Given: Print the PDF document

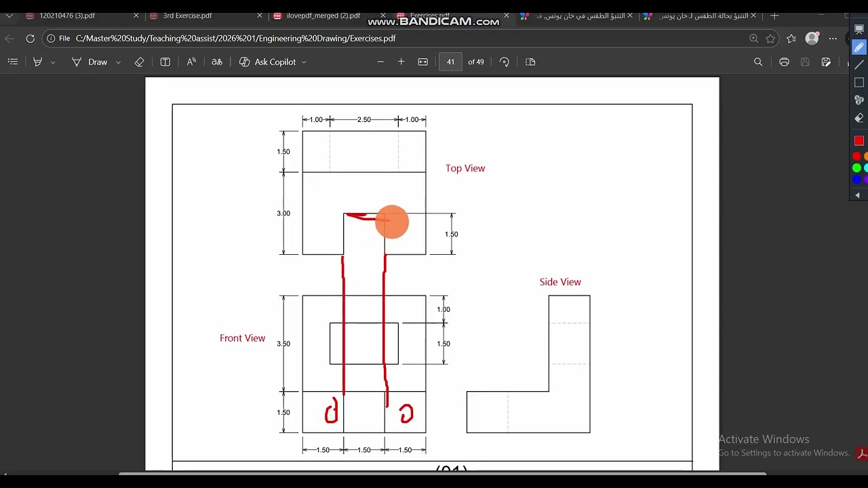Looking at the screenshot, I should pyautogui.click(x=784, y=62).
